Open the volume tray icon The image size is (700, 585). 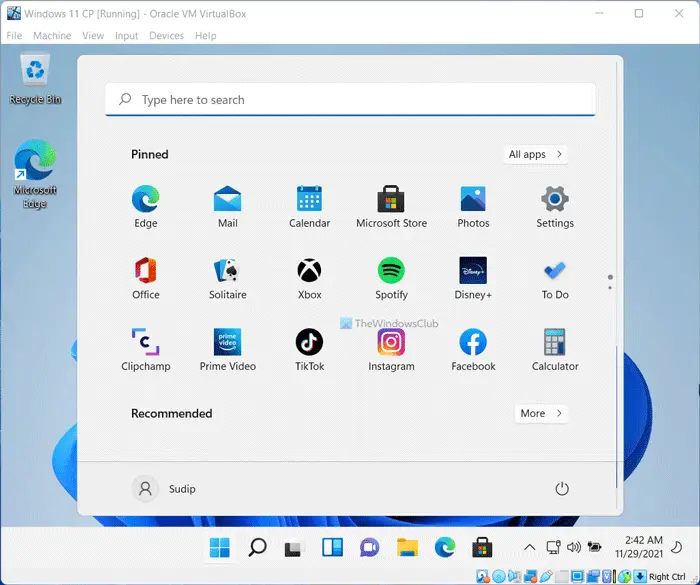pos(574,547)
